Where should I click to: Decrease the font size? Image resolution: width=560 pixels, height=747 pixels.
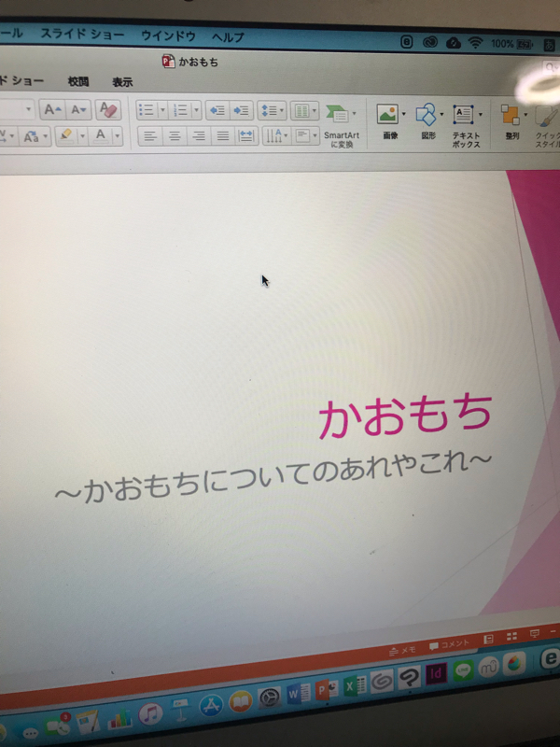(78, 110)
